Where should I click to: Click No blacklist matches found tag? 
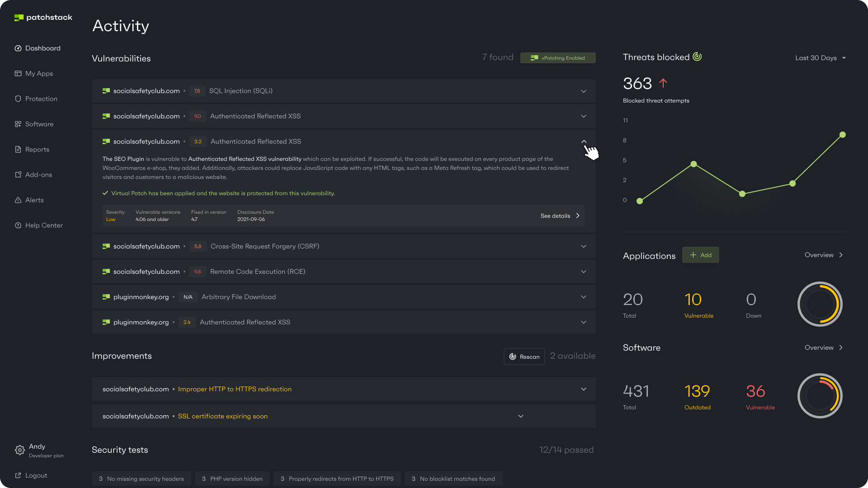(453, 479)
